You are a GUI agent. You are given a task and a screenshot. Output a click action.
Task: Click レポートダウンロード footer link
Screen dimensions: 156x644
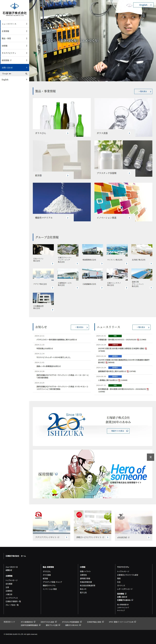point(125,589)
